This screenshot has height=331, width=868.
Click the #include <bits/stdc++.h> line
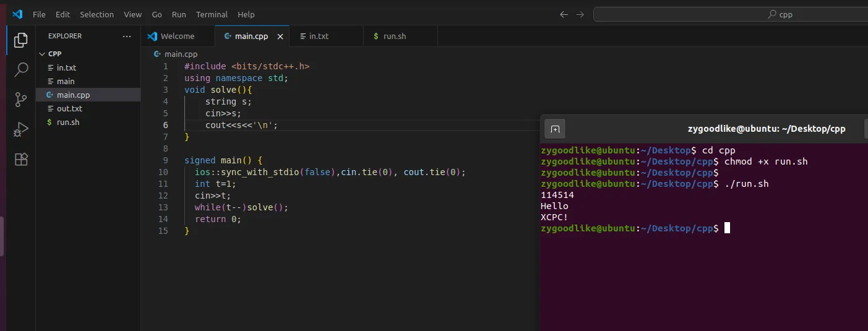[247, 66]
